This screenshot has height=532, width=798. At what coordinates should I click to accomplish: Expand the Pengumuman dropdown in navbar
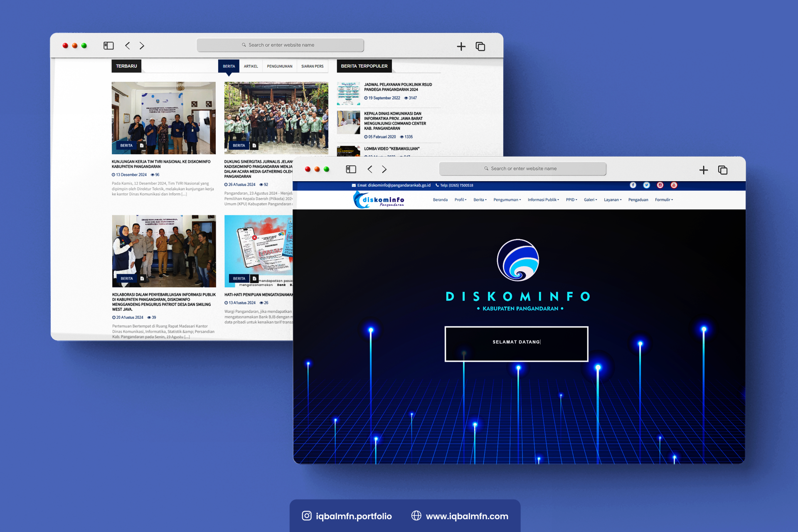point(507,200)
